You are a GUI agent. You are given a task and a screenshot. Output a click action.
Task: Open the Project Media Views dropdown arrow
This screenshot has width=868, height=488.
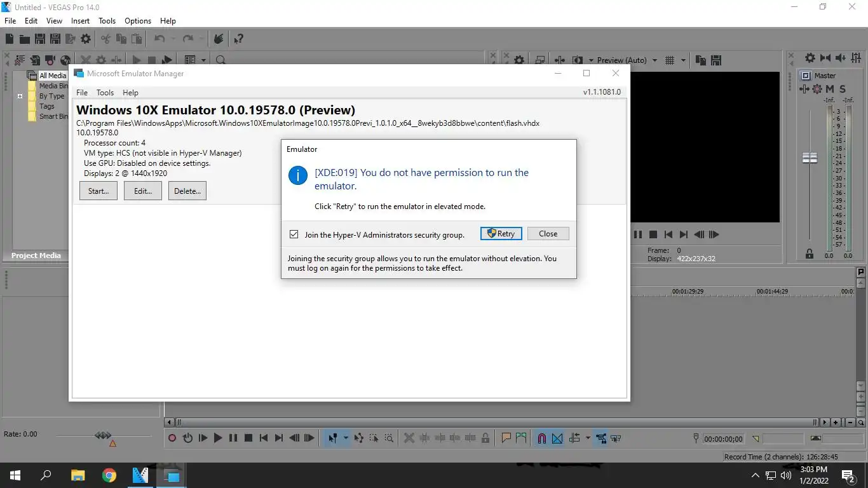(204, 60)
